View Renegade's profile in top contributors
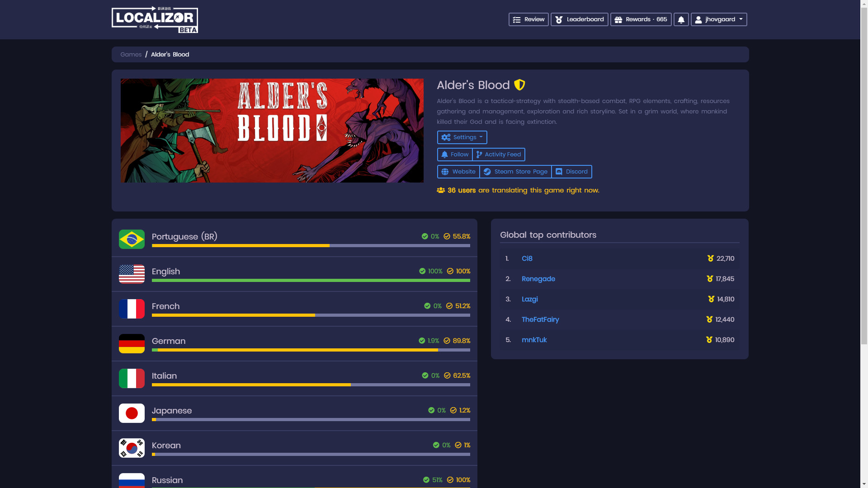868x488 pixels. tap(538, 279)
